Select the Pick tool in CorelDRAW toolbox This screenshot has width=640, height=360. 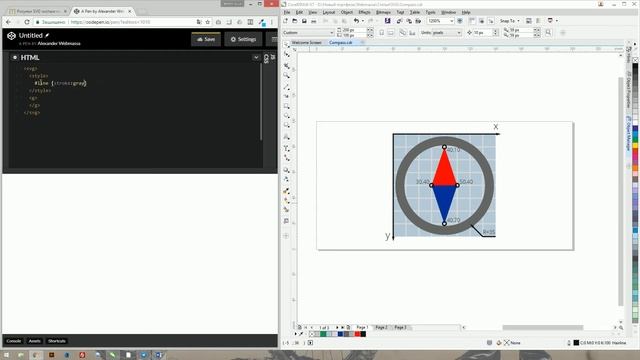coord(287,44)
